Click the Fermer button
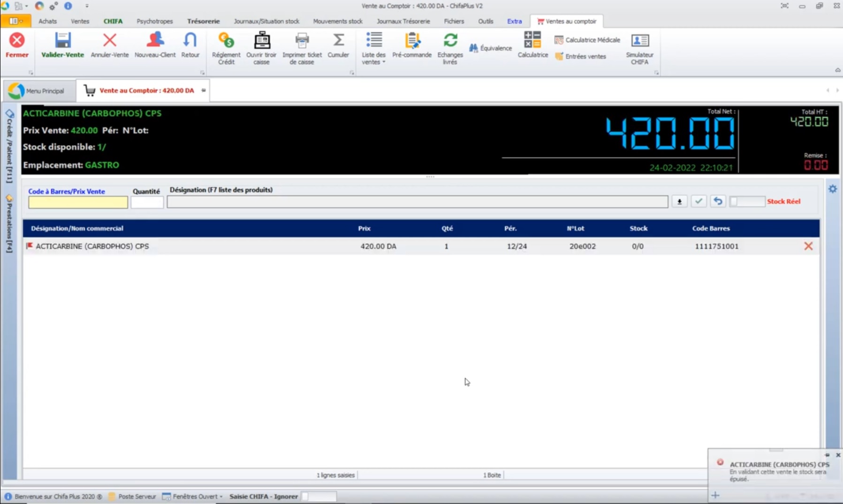843x504 pixels. click(17, 45)
